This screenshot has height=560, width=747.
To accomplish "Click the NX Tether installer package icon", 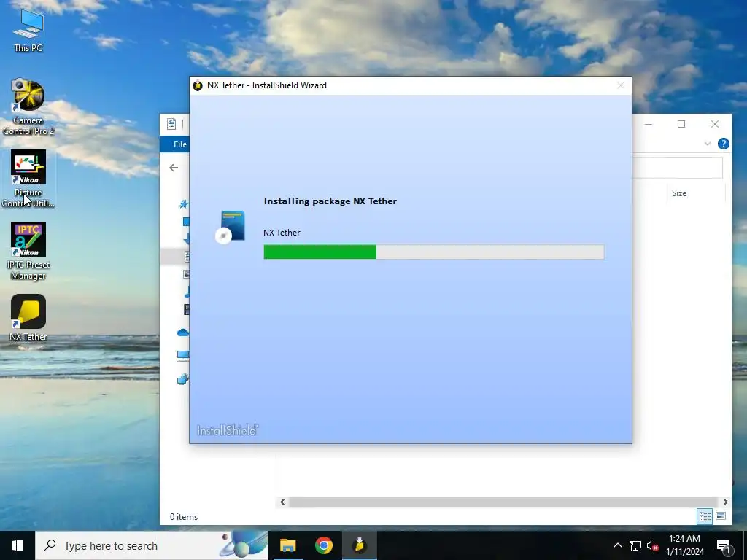I will pos(230,227).
